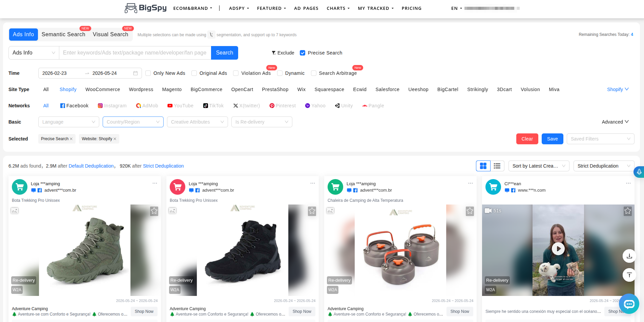Image resolution: width=644 pixels, height=322 pixels.
Task: Open the Ads Info search type dropdown
Action: 34,53
